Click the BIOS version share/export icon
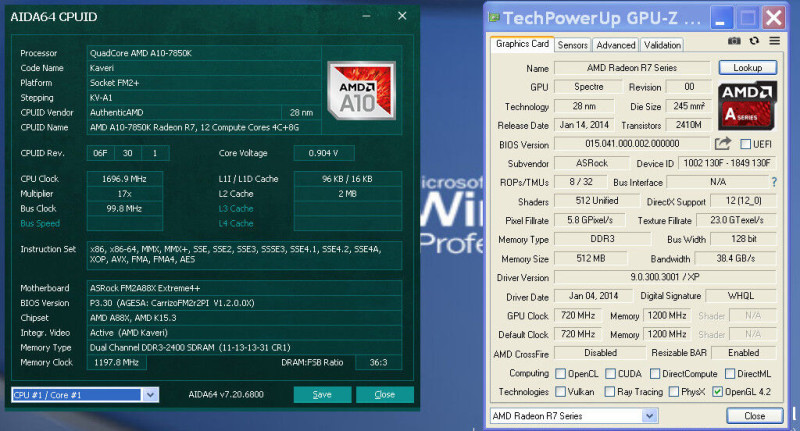Screen dimensions: 800x431 pos(722,144)
